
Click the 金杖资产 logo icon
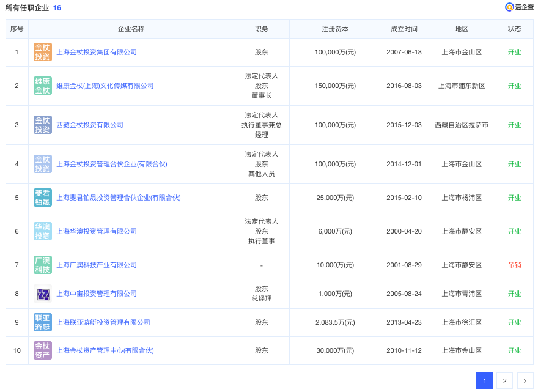pos(43,350)
